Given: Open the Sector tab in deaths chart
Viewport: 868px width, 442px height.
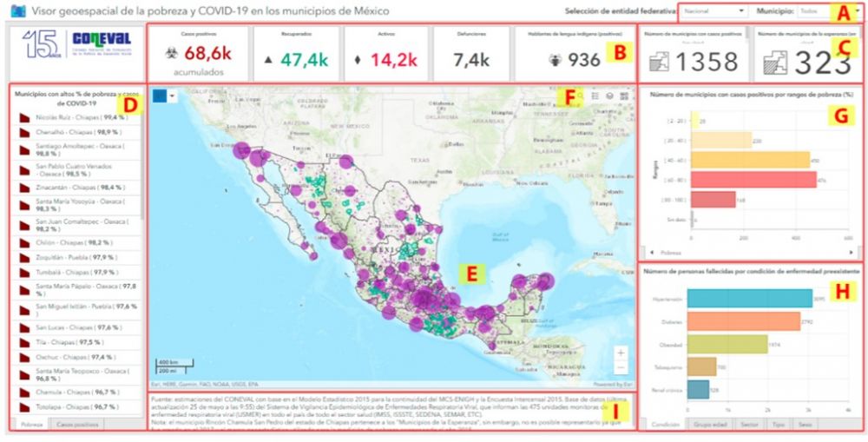Looking at the screenshot, I should click(747, 423).
